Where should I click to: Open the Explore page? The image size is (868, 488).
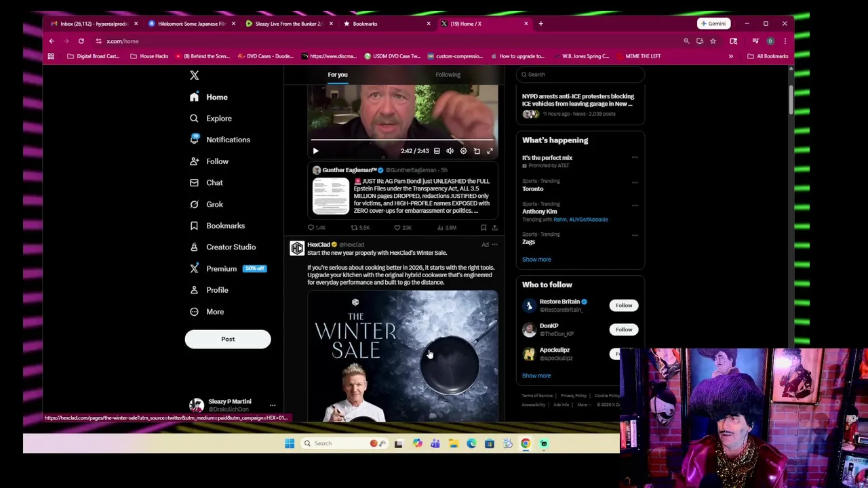tap(211, 119)
